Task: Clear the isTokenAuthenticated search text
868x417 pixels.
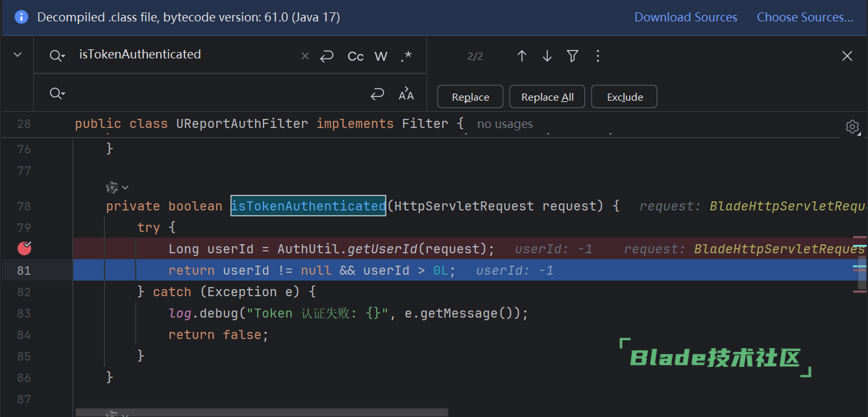Action: point(305,57)
